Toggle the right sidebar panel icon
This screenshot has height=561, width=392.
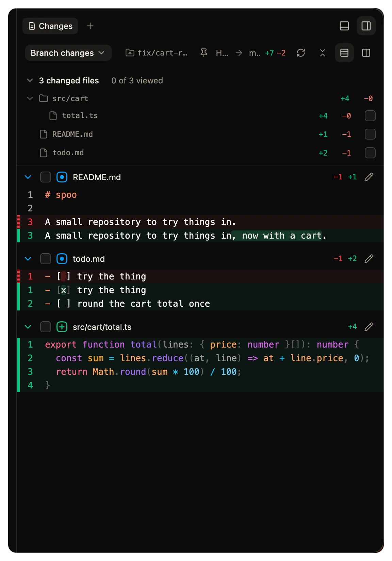[x=366, y=26]
